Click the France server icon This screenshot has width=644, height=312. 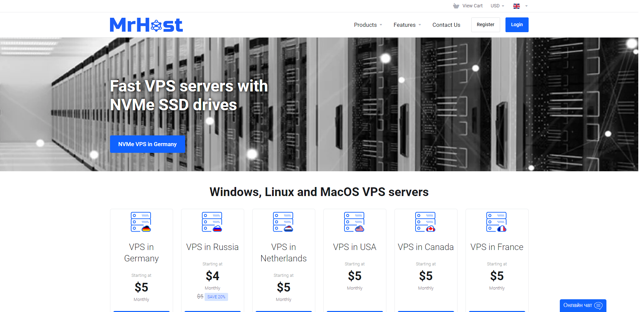(x=496, y=222)
